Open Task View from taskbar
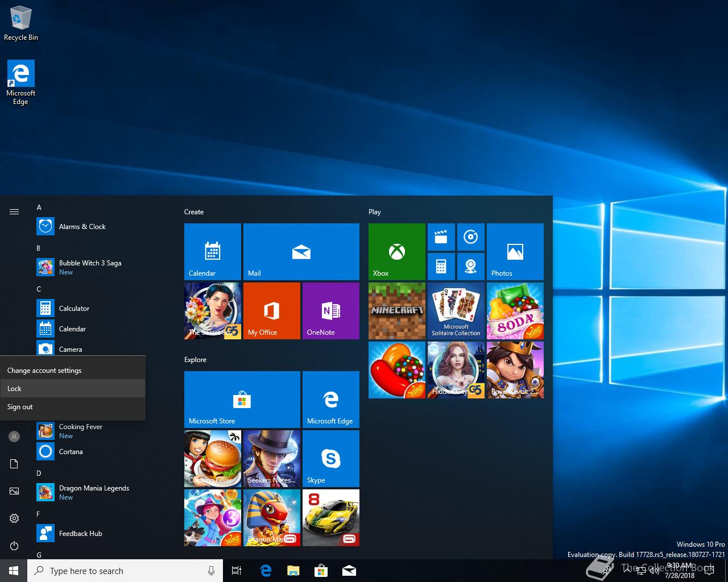Viewport: 728px width, 582px height. (x=237, y=571)
